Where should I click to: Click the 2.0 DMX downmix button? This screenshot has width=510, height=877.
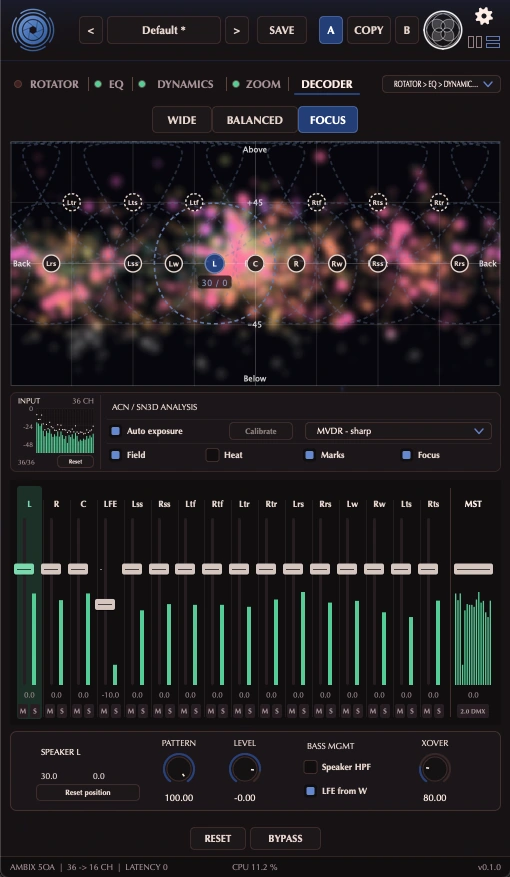pyautogui.click(x=473, y=711)
